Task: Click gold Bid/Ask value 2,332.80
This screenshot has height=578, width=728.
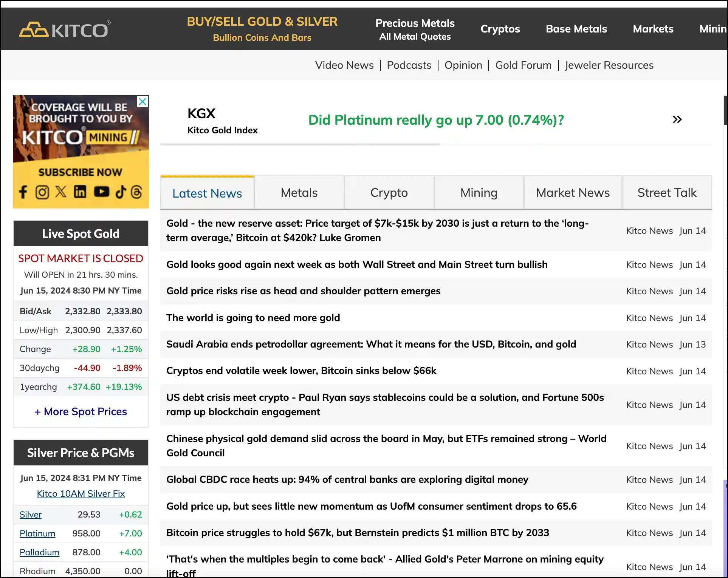Action: (x=82, y=311)
